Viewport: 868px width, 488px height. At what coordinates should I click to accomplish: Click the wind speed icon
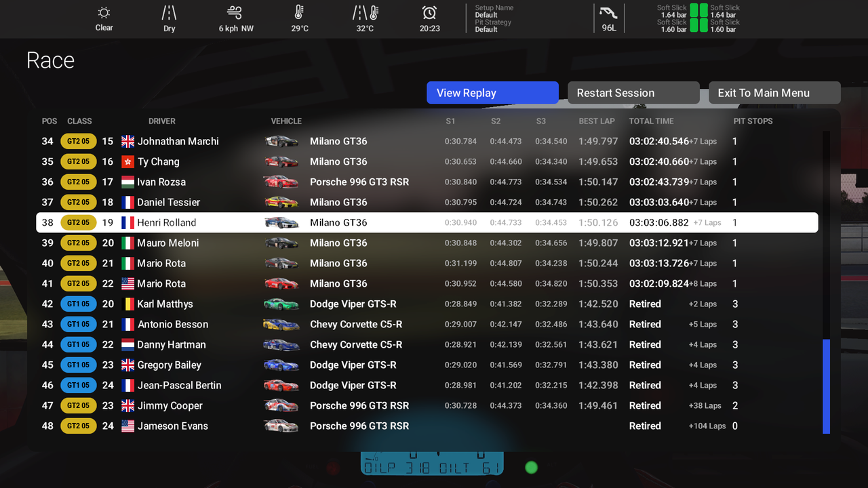click(235, 13)
